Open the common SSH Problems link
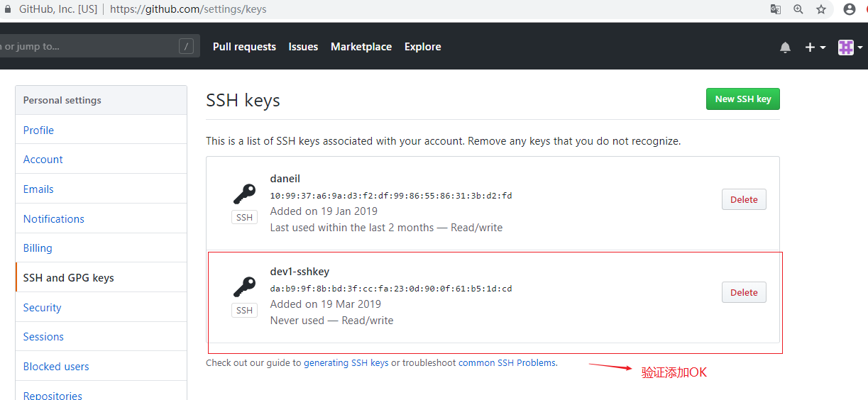The height and width of the screenshot is (400, 868). click(507, 362)
